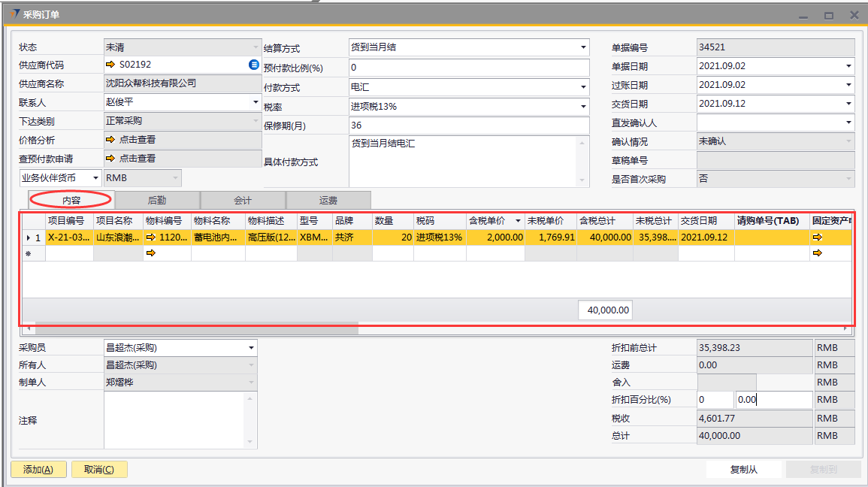868x487 pixels.
Task: Open the 交货日期 date dropdown
Action: (x=848, y=104)
